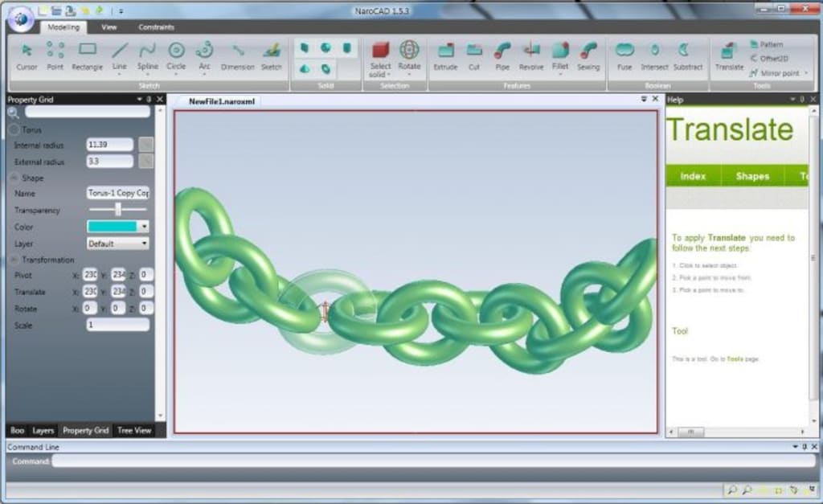823x504 pixels.
Task: Click the shape Name field
Action: 117,193
